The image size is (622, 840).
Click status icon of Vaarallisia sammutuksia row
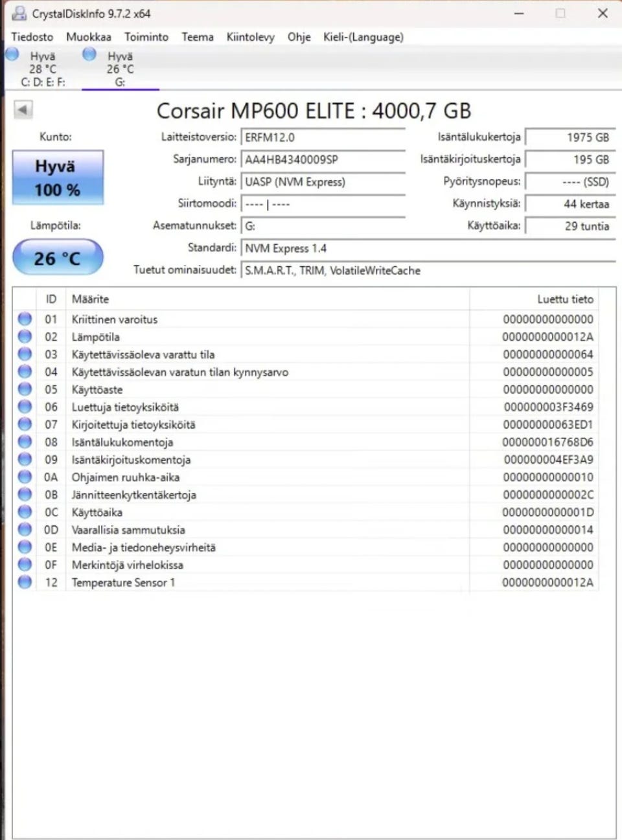click(25, 528)
